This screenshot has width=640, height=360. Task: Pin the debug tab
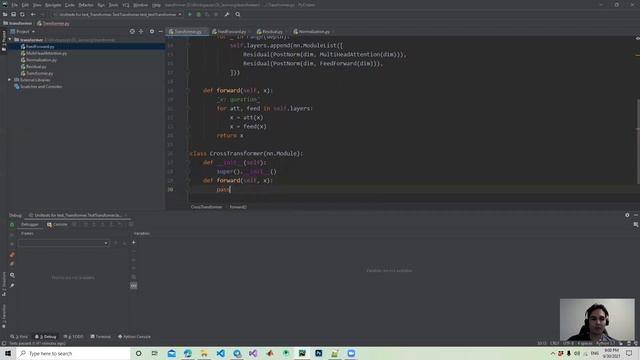12,285
